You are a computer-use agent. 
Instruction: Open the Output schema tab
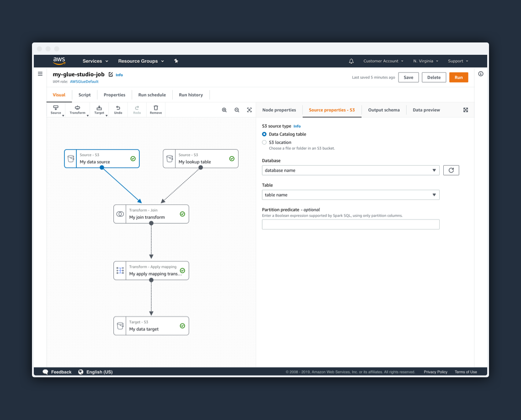(x=384, y=110)
